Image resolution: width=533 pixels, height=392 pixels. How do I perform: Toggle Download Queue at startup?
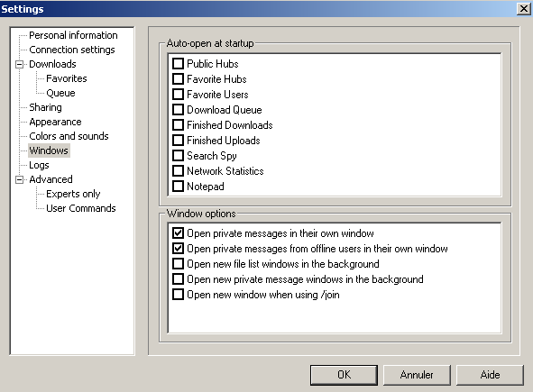(178, 109)
